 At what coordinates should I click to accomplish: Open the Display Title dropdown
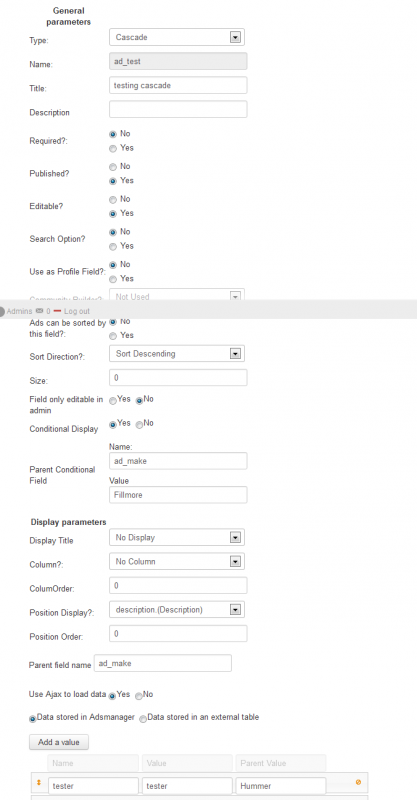coord(177,537)
